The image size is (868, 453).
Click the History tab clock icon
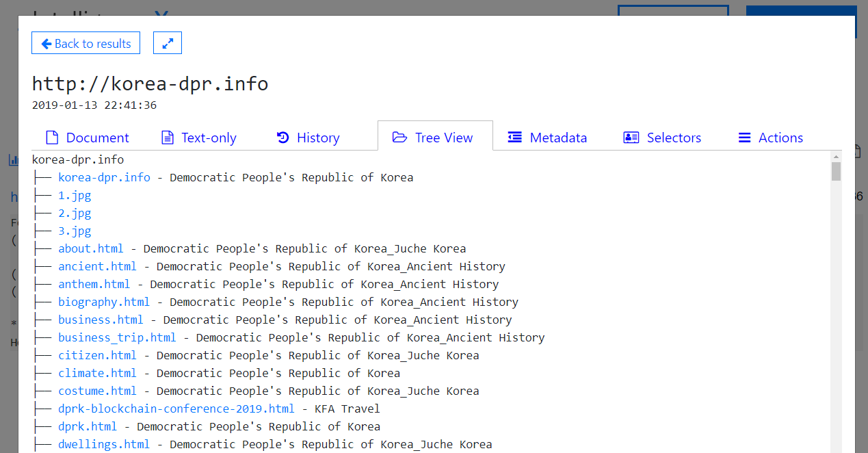coord(282,138)
